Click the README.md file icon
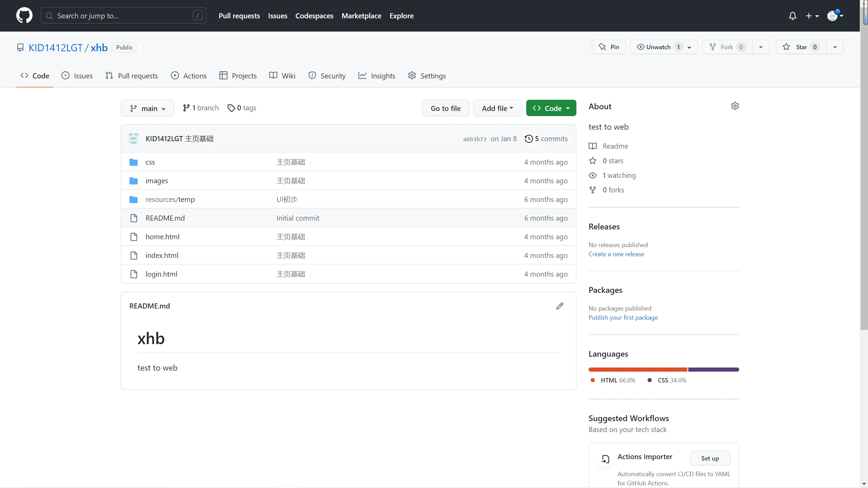 (134, 218)
